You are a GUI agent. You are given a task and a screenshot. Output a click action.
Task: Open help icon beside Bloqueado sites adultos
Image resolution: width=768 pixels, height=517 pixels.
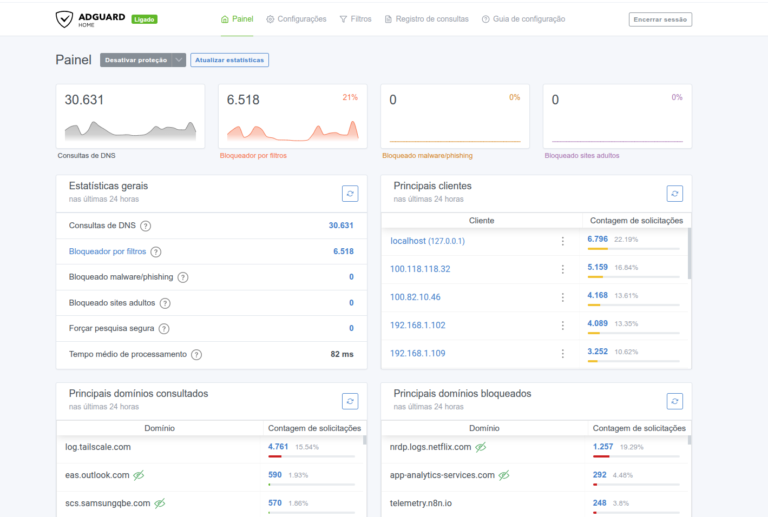[165, 303]
